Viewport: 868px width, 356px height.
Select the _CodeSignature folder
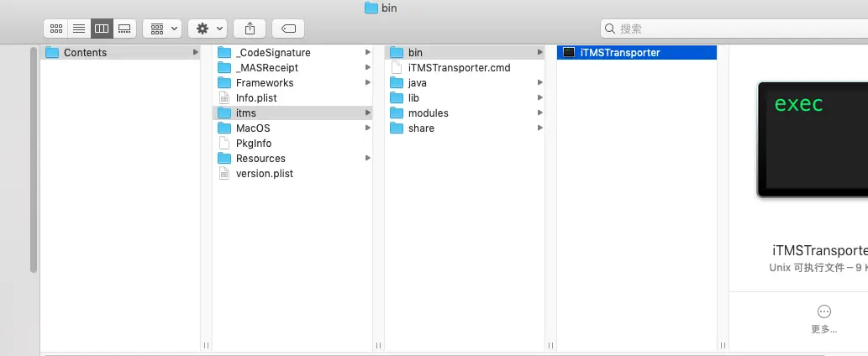(292, 53)
